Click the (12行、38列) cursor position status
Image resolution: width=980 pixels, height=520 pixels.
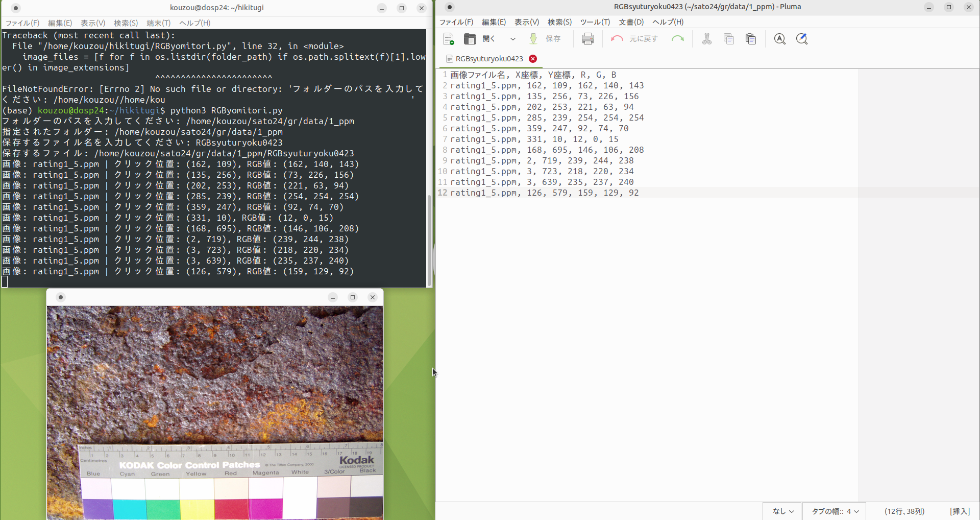click(904, 511)
